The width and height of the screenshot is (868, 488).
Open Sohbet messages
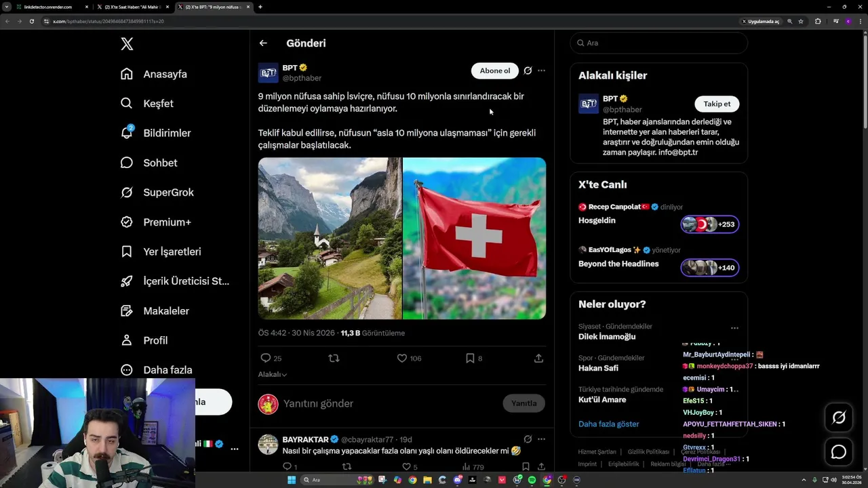[149, 163]
